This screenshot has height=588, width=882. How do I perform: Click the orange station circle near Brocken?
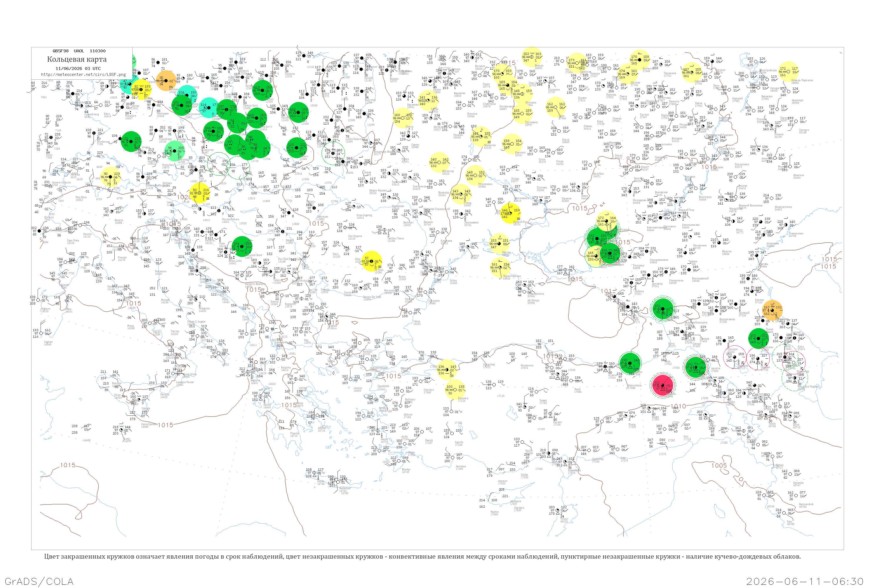(166, 81)
